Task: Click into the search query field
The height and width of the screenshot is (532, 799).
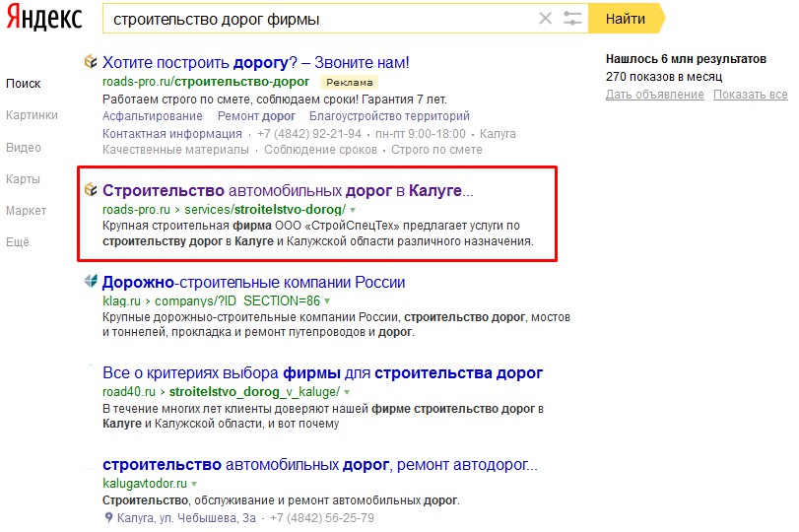Action: click(315, 19)
